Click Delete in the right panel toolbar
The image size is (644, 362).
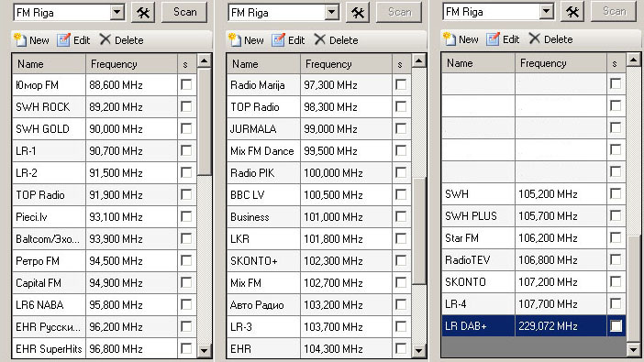(551, 39)
